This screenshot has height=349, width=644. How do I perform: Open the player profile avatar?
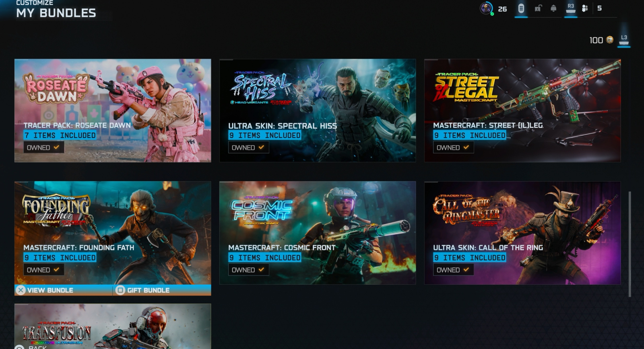pos(486,8)
